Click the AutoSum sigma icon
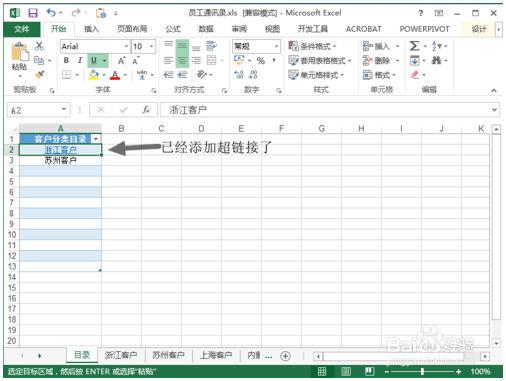The image size is (506, 381). click(414, 46)
